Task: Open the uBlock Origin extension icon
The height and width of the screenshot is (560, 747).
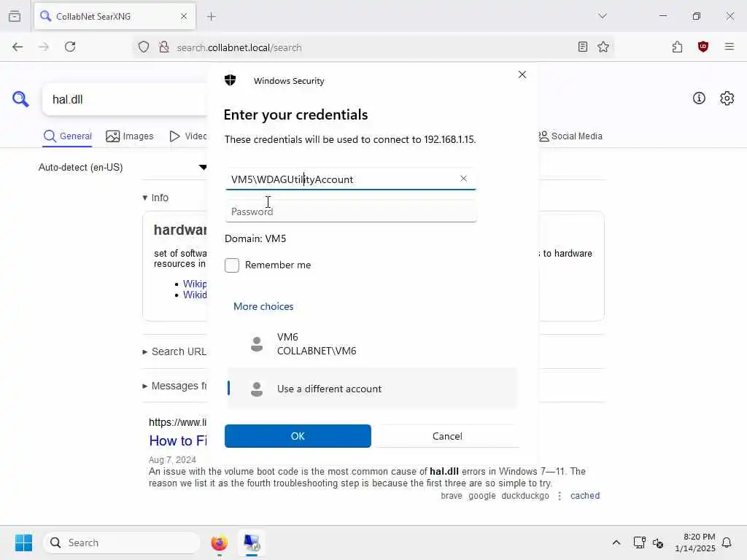Action: [x=703, y=47]
